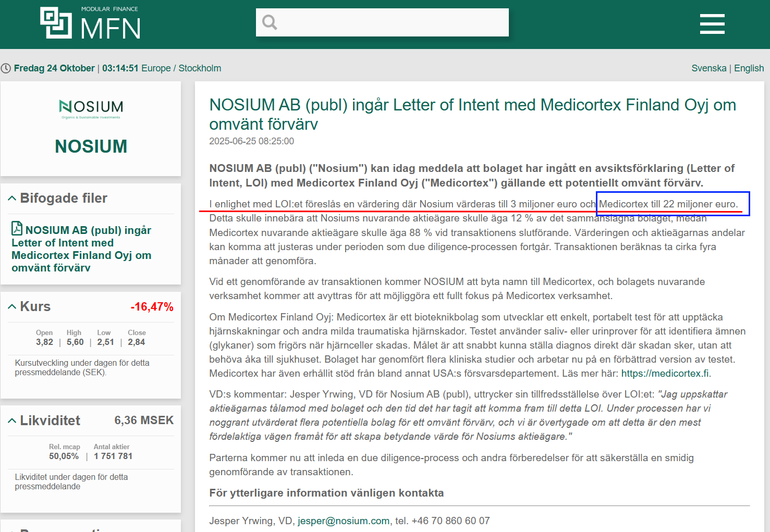Click the 'Likviditet under dagen' caption
Image resolution: width=770 pixels, height=532 pixels.
pos(71,481)
